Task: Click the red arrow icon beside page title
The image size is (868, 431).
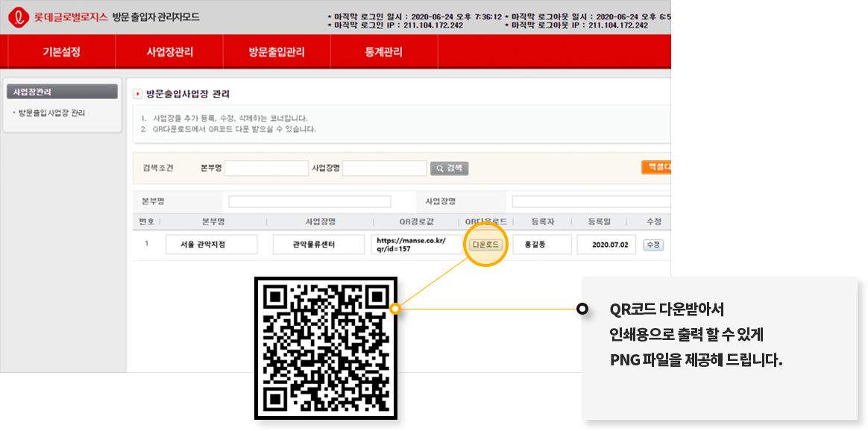Action: pos(137,94)
